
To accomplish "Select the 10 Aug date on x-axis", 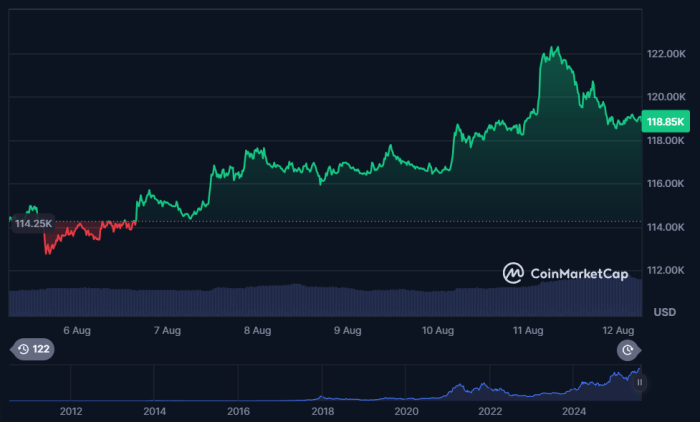I will [438, 329].
